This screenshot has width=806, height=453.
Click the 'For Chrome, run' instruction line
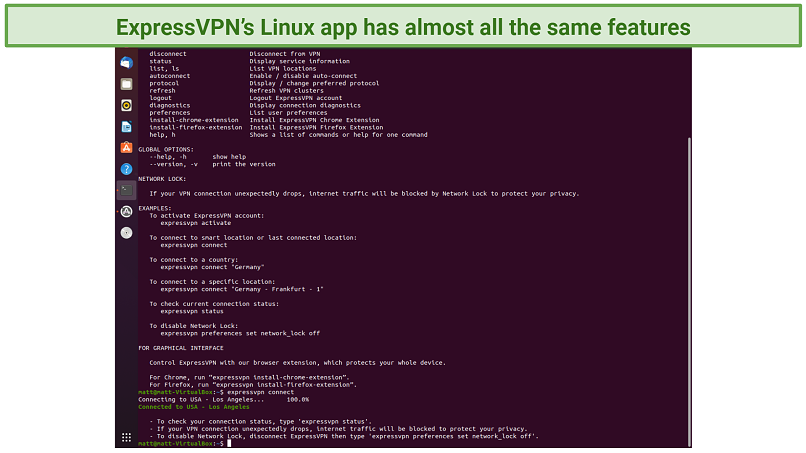[249, 377]
